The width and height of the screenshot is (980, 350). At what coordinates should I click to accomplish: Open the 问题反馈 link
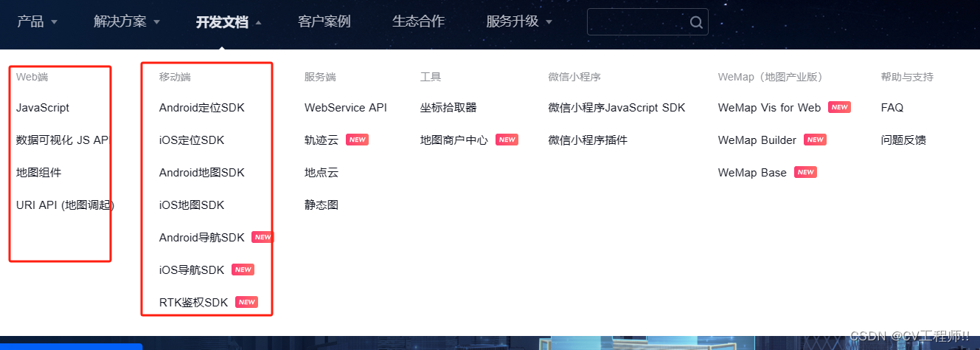point(903,140)
